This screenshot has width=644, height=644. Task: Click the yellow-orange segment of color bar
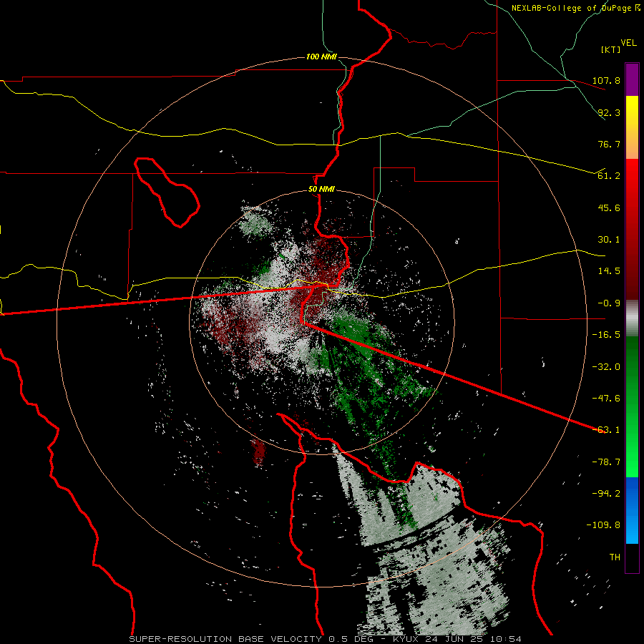[632, 127]
